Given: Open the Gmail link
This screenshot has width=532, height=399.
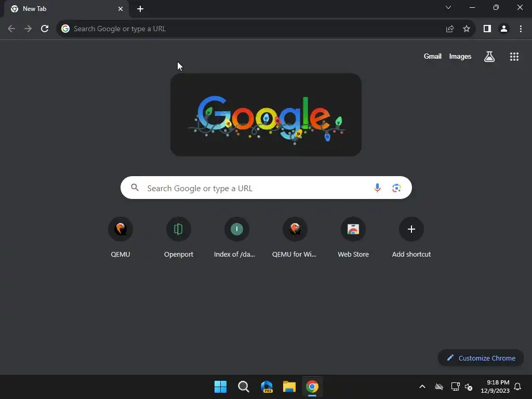Looking at the screenshot, I should click(x=433, y=56).
